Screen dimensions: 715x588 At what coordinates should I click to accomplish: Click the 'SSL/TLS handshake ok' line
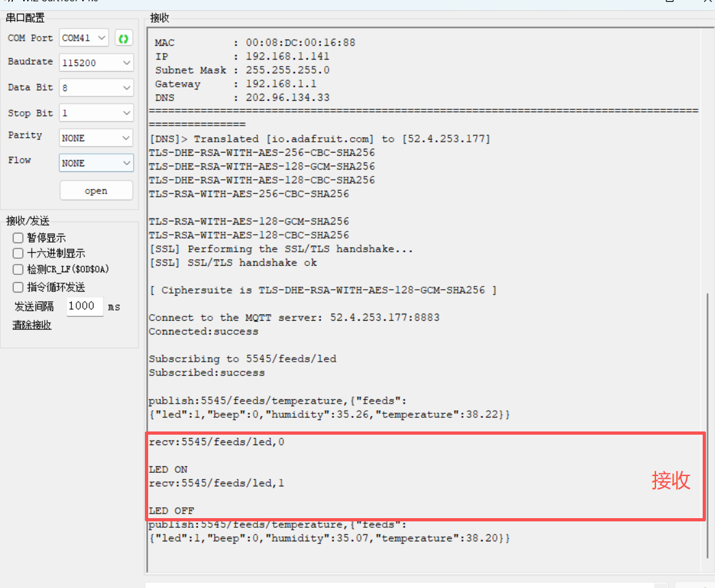click(x=234, y=263)
